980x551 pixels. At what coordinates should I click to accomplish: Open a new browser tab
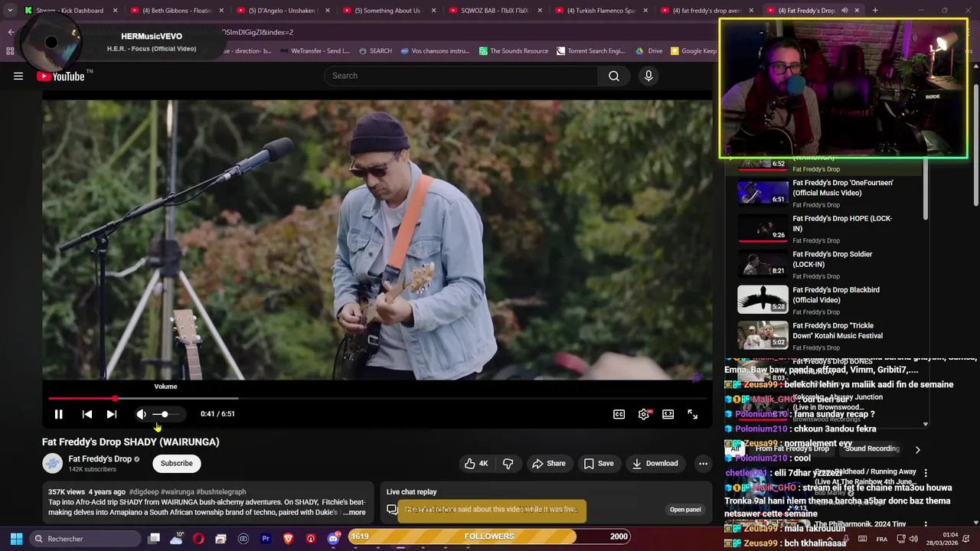[x=875, y=11]
